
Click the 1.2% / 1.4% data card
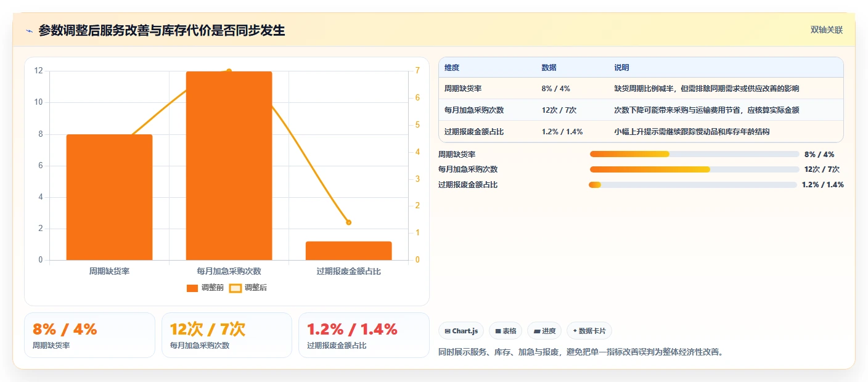pos(364,335)
